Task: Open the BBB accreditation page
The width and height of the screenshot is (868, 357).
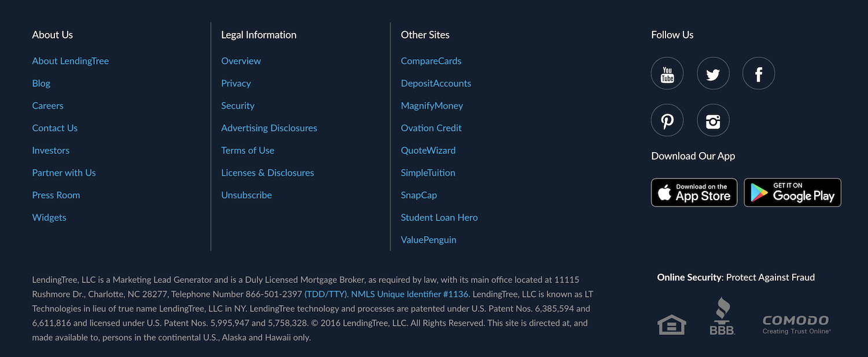Action: point(722,315)
